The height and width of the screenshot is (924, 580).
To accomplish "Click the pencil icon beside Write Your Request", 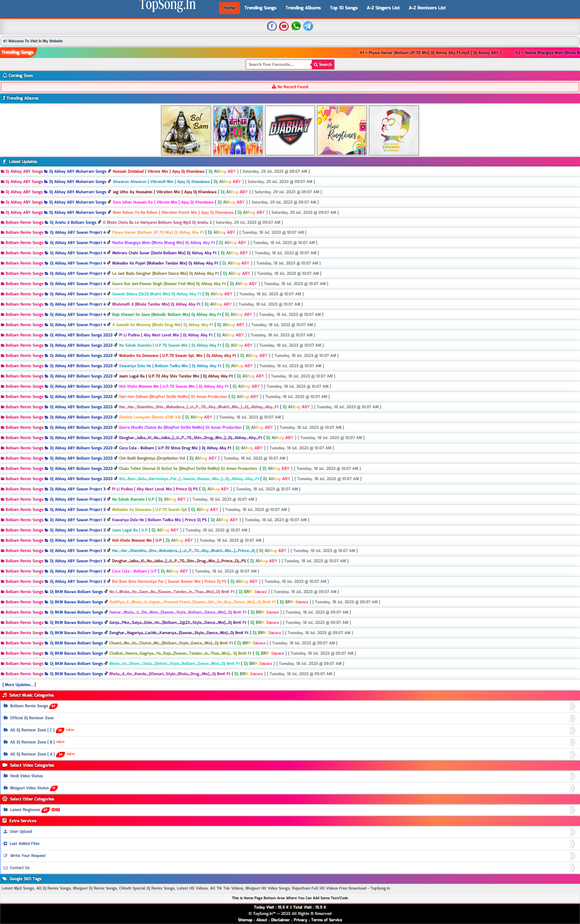I will pyautogui.click(x=5, y=856).
